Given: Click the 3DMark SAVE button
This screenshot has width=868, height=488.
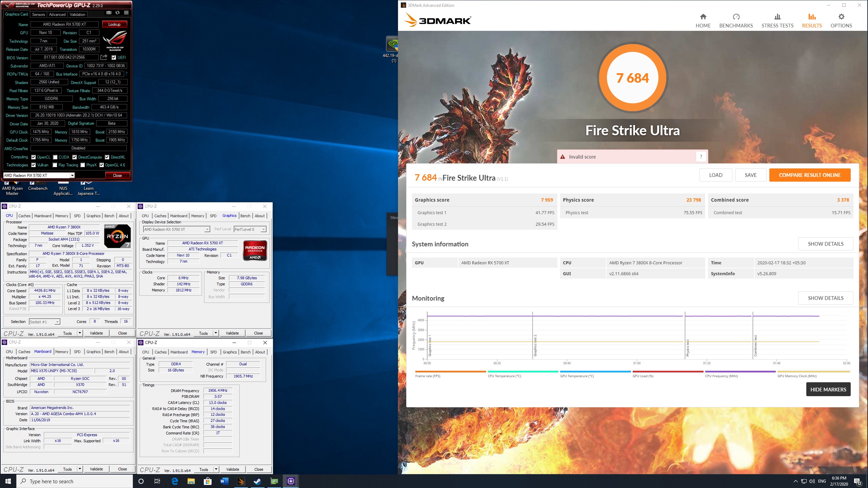Looking at the screenshot, I should (751, 175).
